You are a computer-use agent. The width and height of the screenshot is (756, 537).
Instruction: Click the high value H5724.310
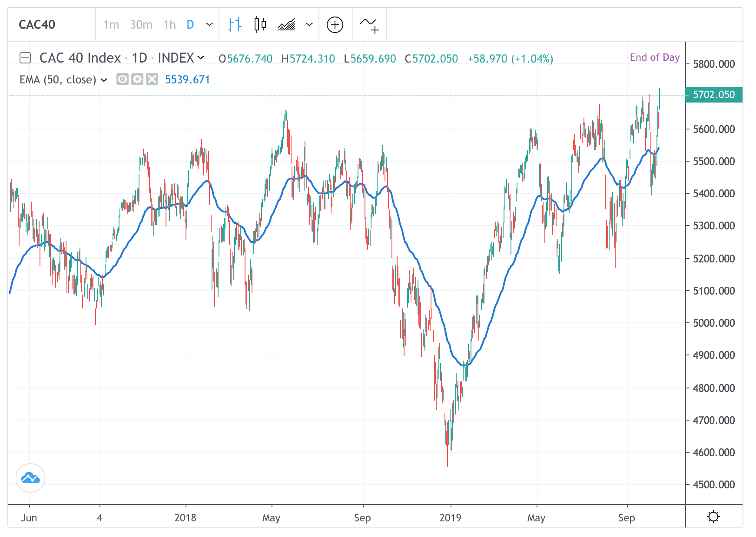[x=308, y=59]
